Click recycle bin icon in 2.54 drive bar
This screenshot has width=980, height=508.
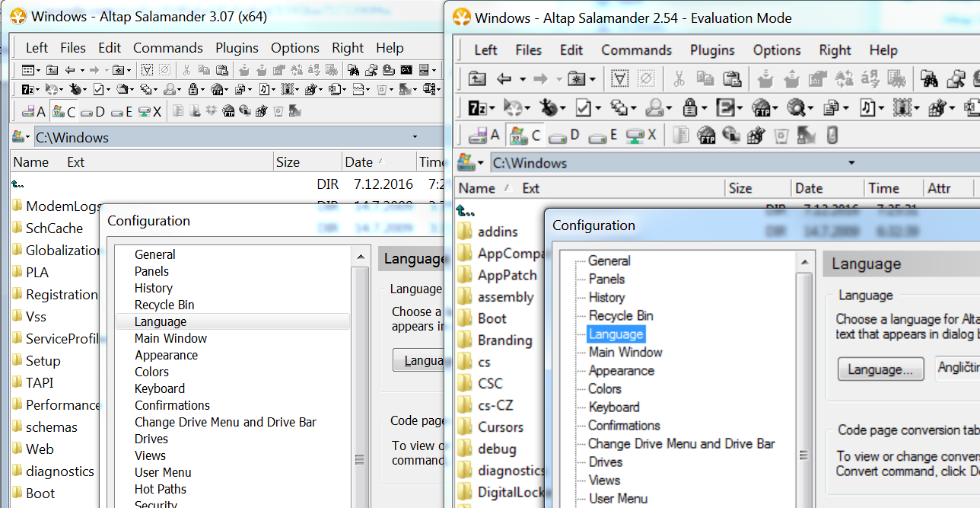pyautogui.click(x=781, y=136)
